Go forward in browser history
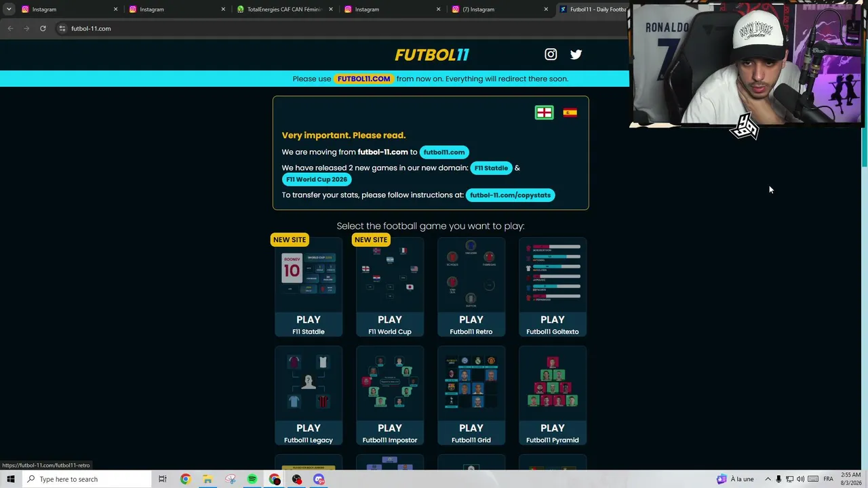The height and width of the screenshot is (488, 868). (x=26, y=28)
